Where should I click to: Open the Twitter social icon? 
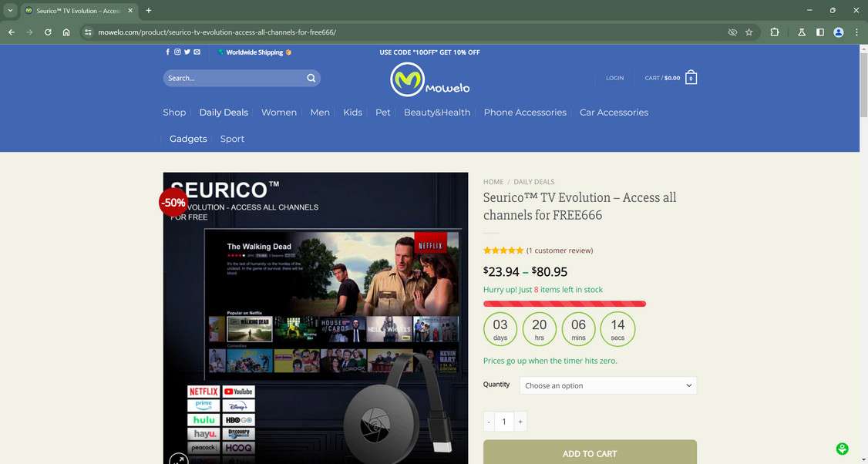click(187, 52)
